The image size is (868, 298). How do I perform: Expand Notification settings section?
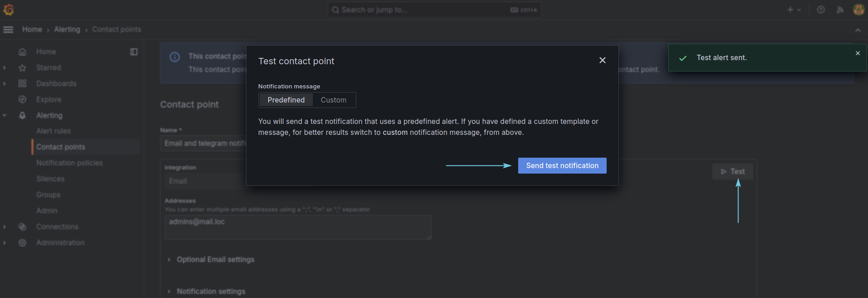[x=211, y=291]
